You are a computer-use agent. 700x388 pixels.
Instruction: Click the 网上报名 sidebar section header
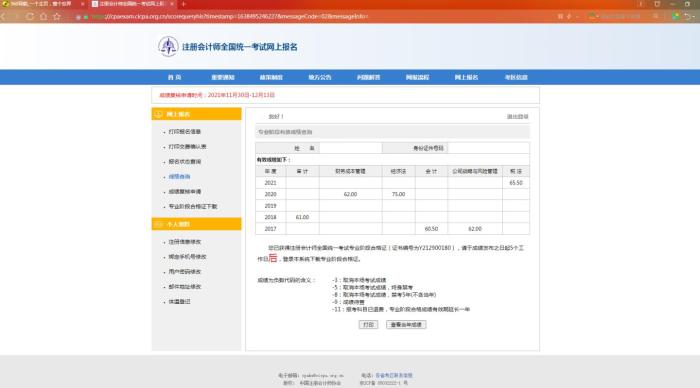point(196,114)
